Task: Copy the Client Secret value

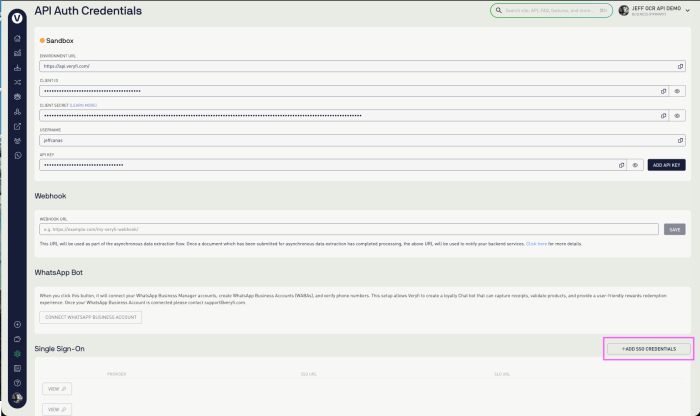Action: click(x=663, y=116)
